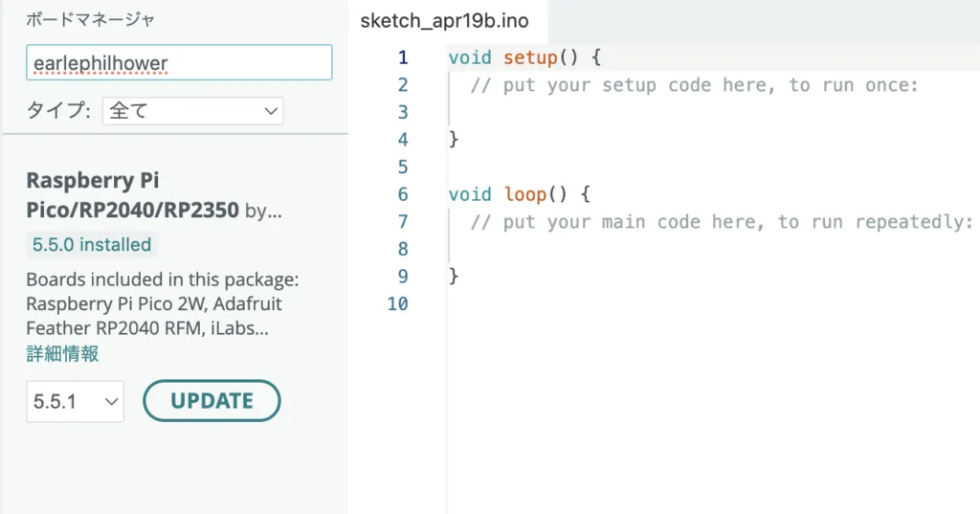Viewport: 980px width, 514px height.
Task: Click the UPDATE button
Action: coord(212,401)
